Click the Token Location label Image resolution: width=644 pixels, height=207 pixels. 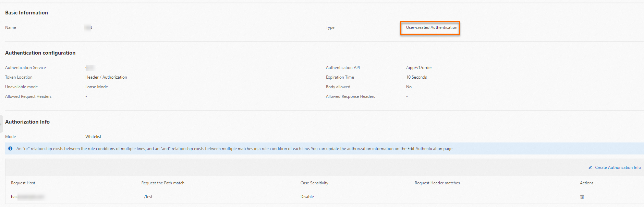coord(19,77)
